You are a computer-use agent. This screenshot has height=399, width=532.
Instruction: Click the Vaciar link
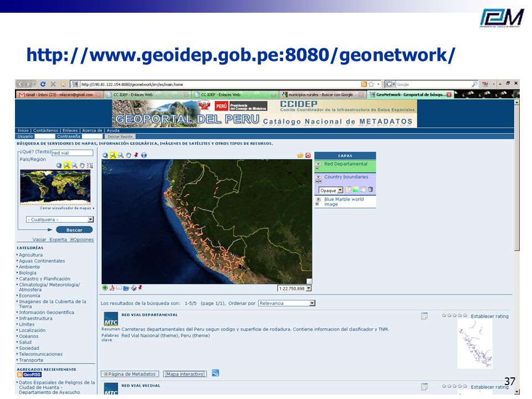pos(39,239)
